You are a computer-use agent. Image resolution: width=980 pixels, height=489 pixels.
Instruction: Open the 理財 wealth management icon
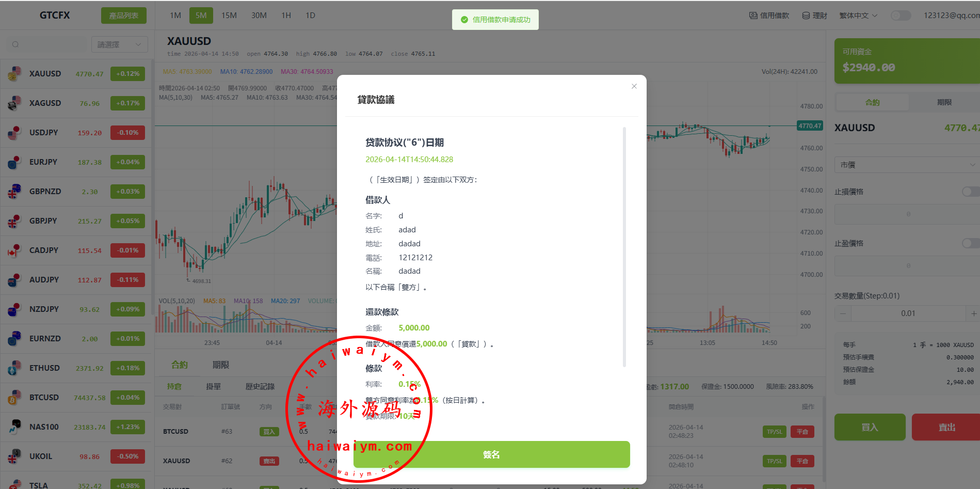[x=806, y=15]
